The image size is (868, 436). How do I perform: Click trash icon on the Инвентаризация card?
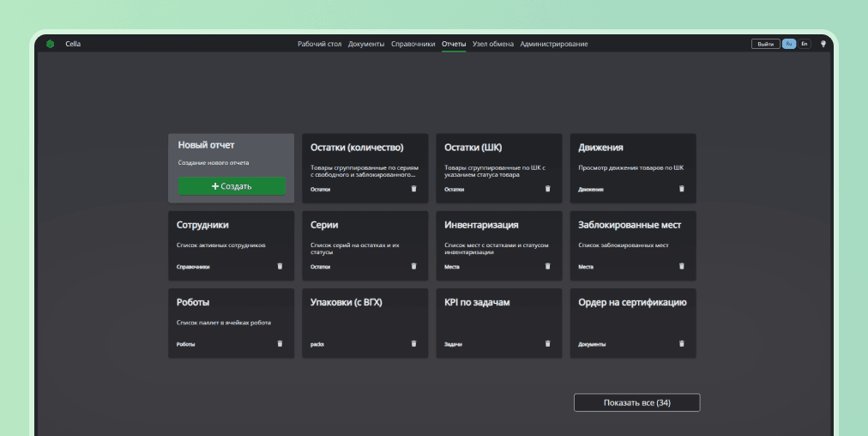[548, 266]
